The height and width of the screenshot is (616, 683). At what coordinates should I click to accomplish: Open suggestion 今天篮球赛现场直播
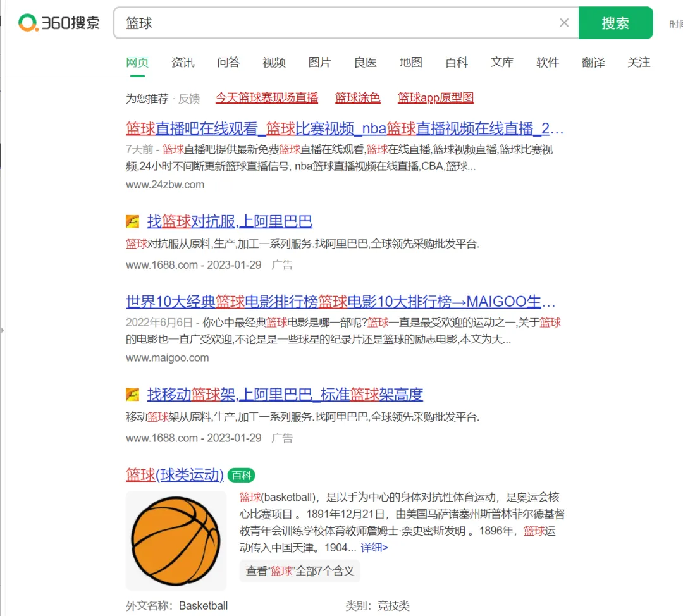267,98
